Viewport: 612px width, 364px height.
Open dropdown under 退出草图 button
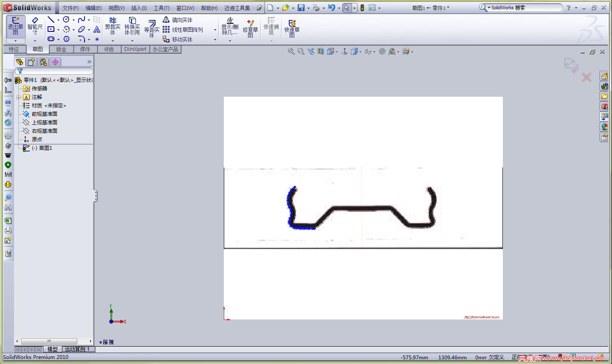[x=16, y=41]
